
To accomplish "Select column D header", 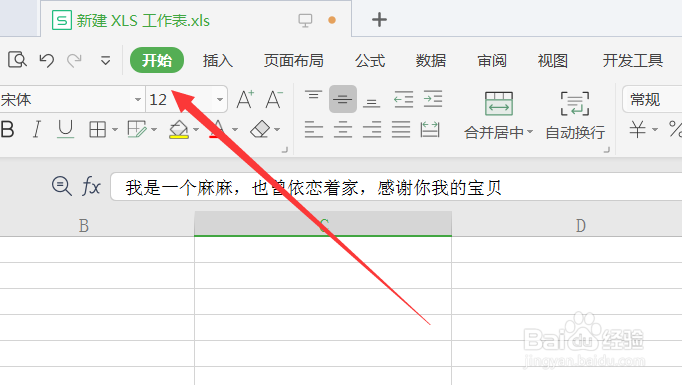I will pos(567,225).
